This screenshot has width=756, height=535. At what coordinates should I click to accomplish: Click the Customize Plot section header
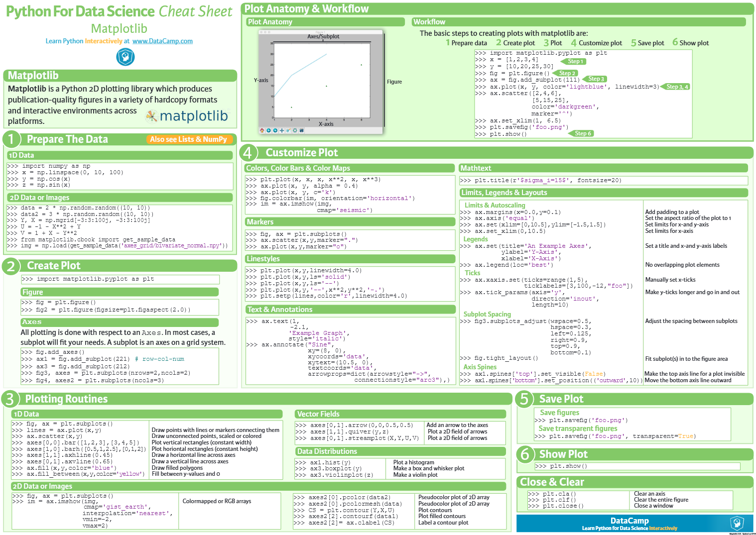(302, 152)
